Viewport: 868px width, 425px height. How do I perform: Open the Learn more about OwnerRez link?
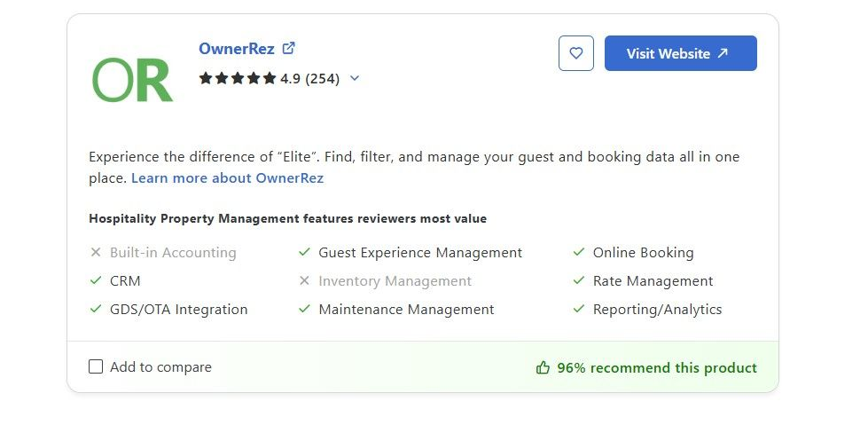(228, 177)
